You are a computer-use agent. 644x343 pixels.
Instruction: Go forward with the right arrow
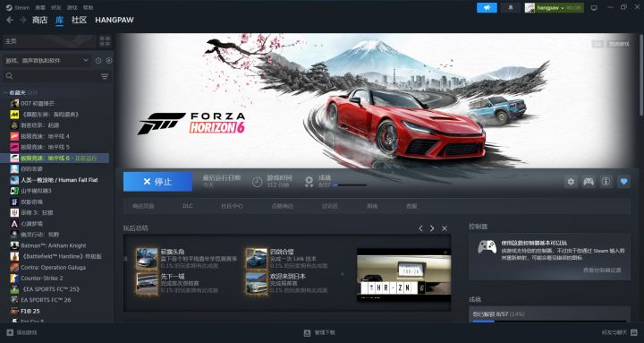pos(23,20)
